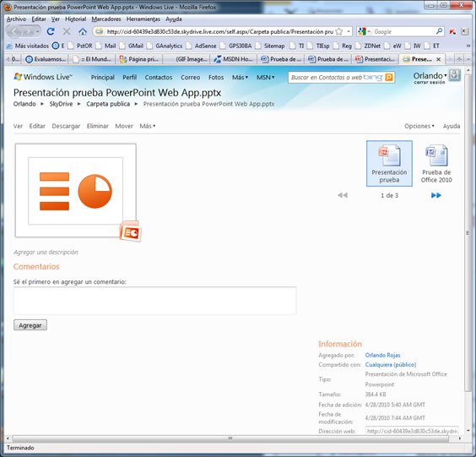The width and height of the screenshot is (476, 457).
Task: Click inside the comment text box
Action: [154, 301]
